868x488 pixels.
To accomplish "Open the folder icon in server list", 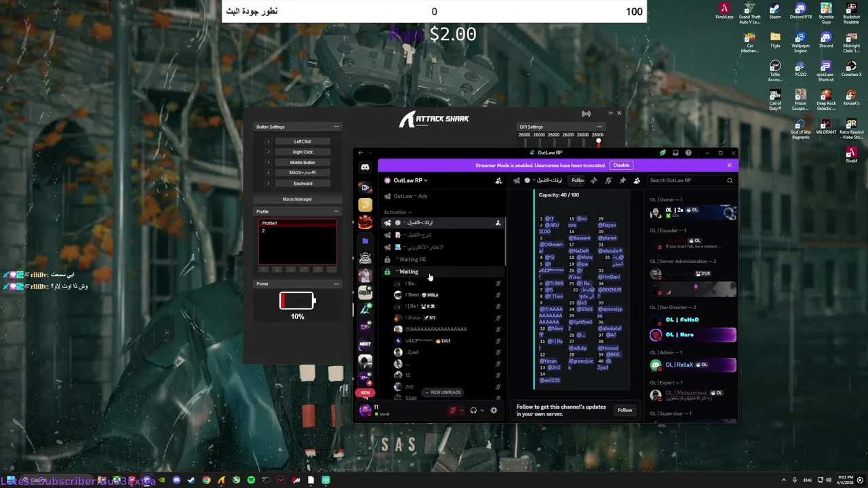I will tap(365, 240).
